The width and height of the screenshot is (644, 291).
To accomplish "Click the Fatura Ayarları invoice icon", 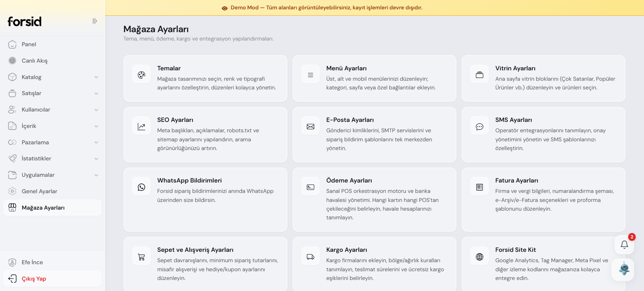I will pos(480,187).
